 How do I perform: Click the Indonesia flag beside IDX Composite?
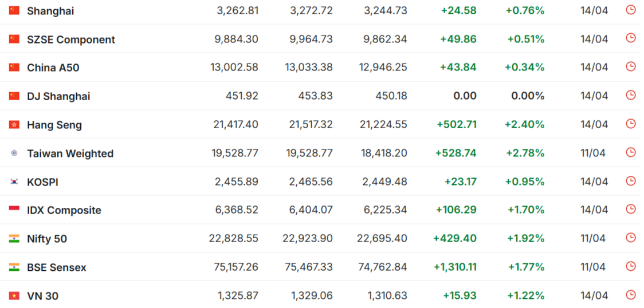pos(14,210)
